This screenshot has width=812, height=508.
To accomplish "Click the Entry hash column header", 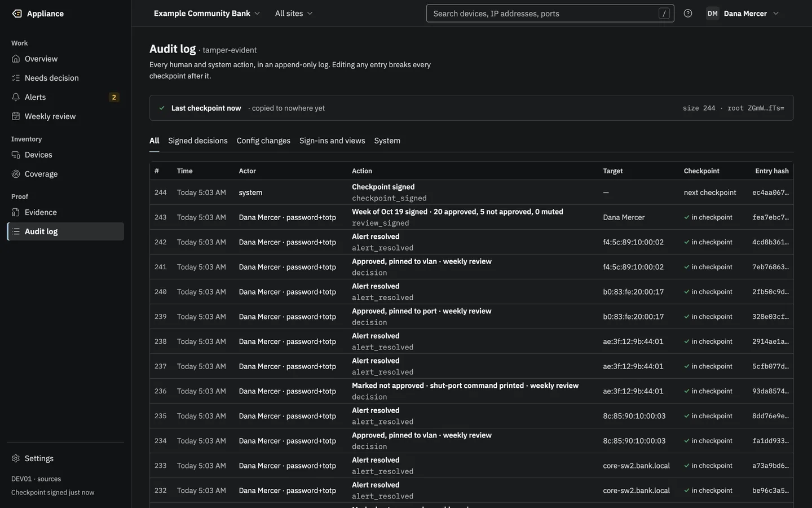I will point(772,171).
